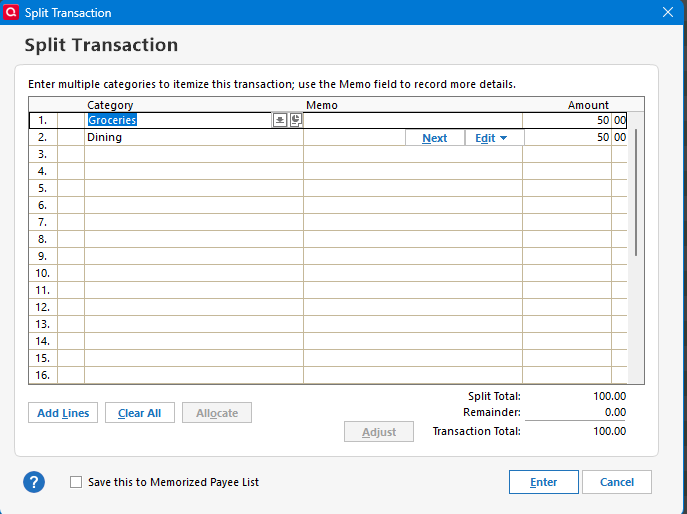The width and height of the screenshot is (687, 514).
Task: Click row number 1. in split list
Action: 42,120
